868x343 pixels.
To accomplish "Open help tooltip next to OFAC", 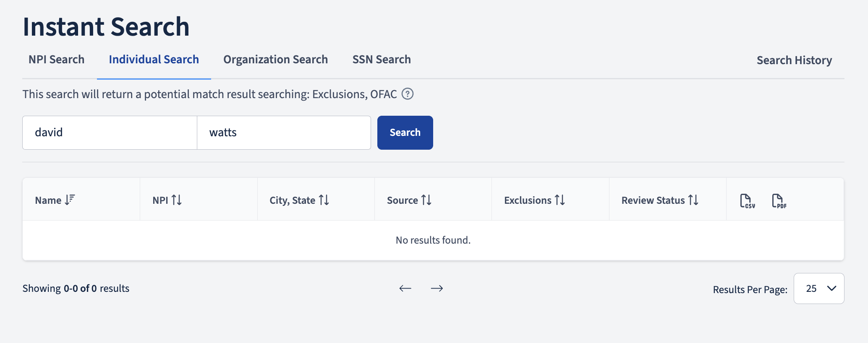I will 408,94.
